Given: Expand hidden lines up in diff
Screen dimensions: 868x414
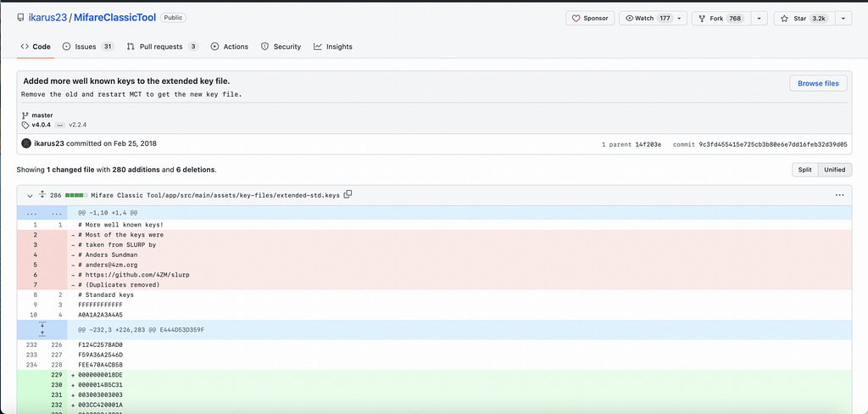Looking at the screenshot, I should click(x=42, y=334).
